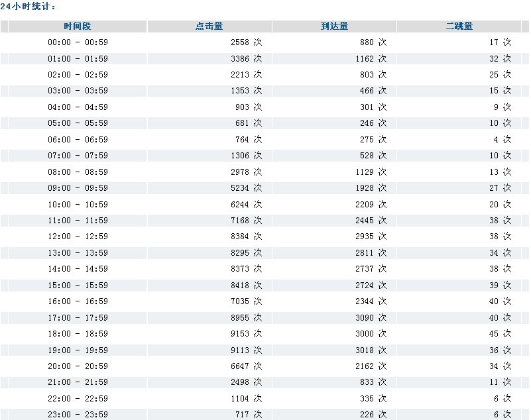Click the 点击量 column header
This screenshot has height=420, width=531.
[209, 26]
